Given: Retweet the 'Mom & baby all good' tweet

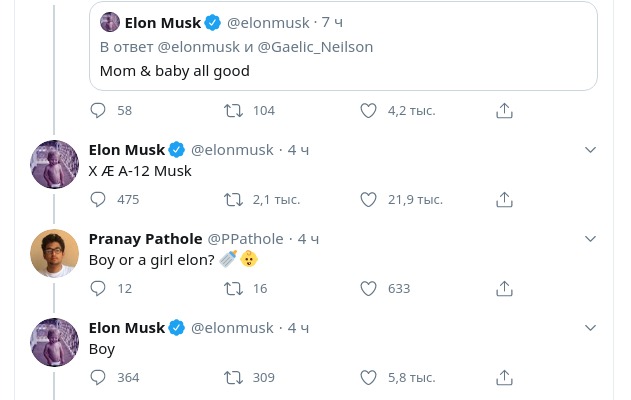Looking at the screenshot, I should (233, 111).
